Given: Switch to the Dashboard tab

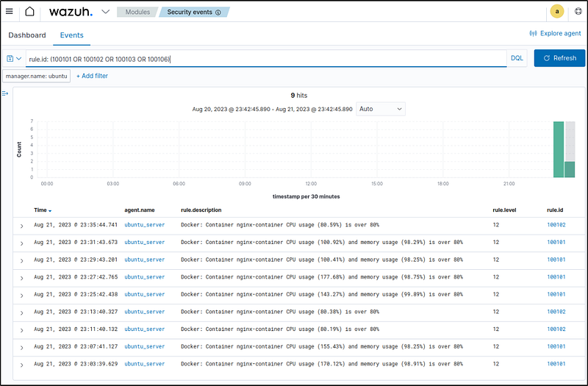Looking at the screenshot, I should (x=27, y=35).
